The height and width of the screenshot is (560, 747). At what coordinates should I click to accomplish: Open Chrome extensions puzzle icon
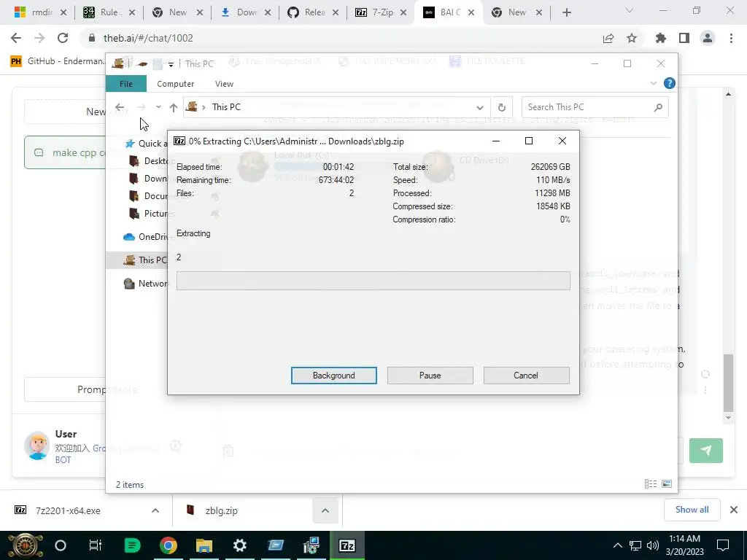660,38
